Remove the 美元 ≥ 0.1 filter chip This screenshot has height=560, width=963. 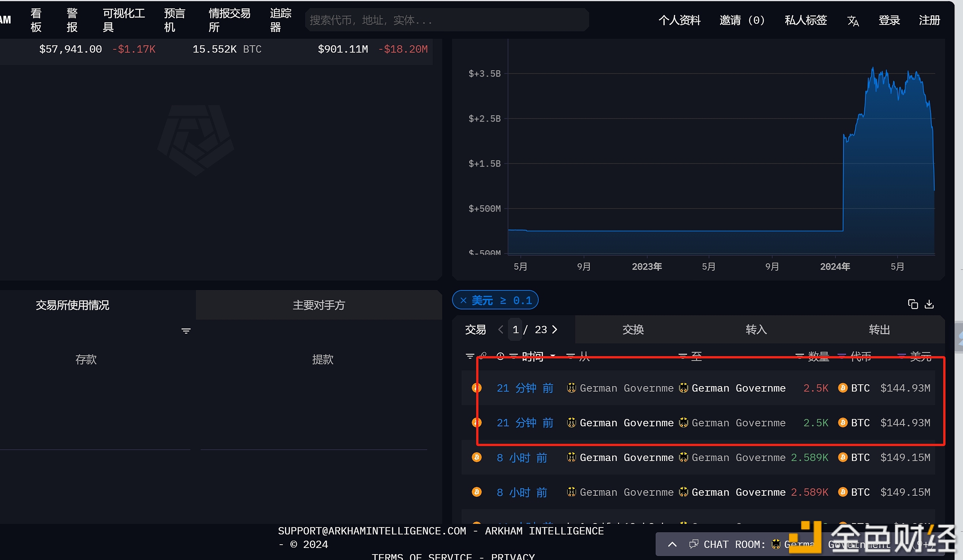pyautogui.click(x=463, y=301)
